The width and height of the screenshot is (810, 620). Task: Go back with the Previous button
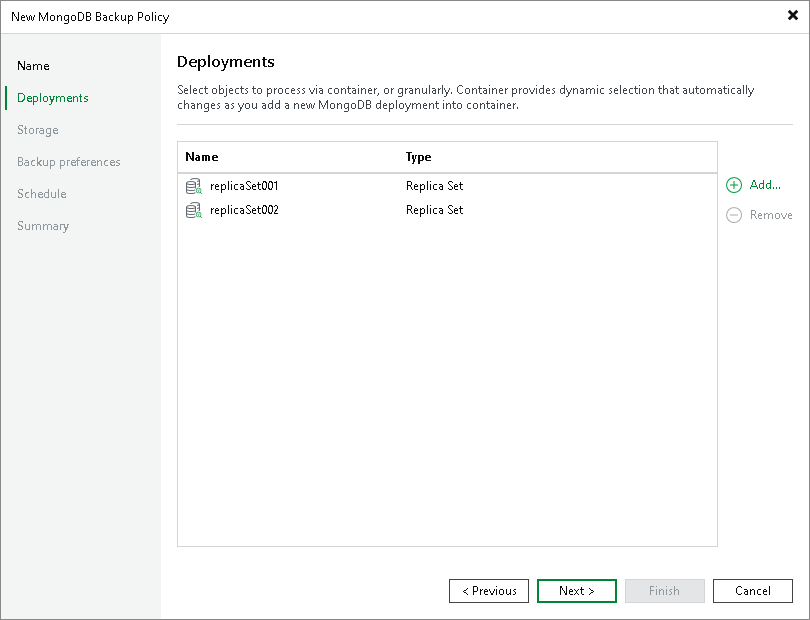coord(489,591)
